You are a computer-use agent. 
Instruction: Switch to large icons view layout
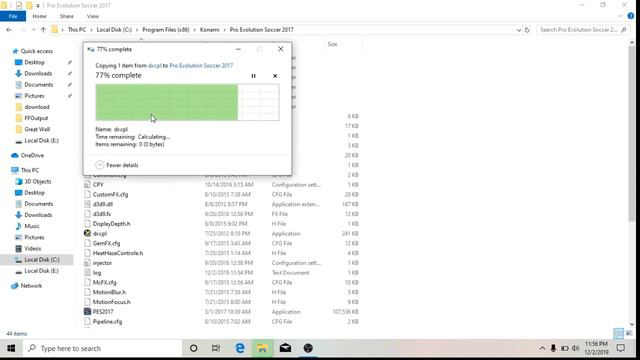click(629, 333)
